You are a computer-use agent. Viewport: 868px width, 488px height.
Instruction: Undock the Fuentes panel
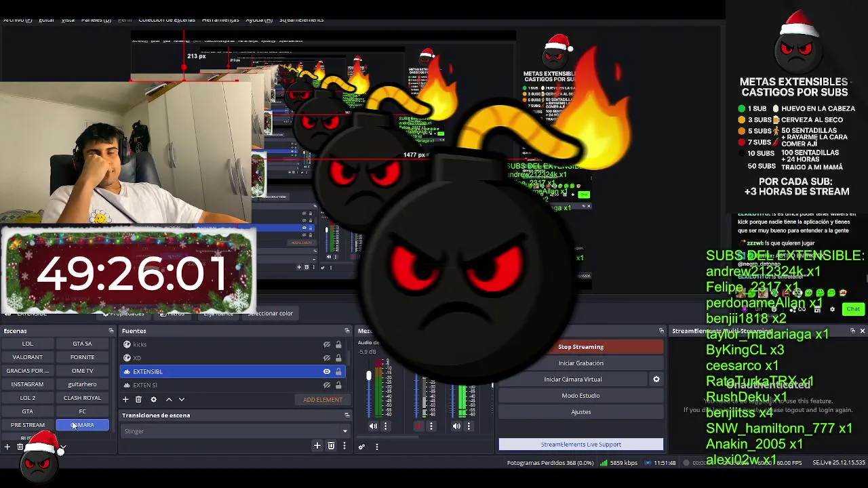tap(347, 331)
